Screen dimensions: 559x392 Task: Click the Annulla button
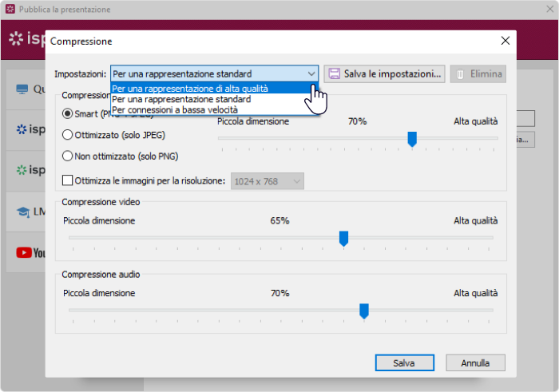click(x=474, y=362)
